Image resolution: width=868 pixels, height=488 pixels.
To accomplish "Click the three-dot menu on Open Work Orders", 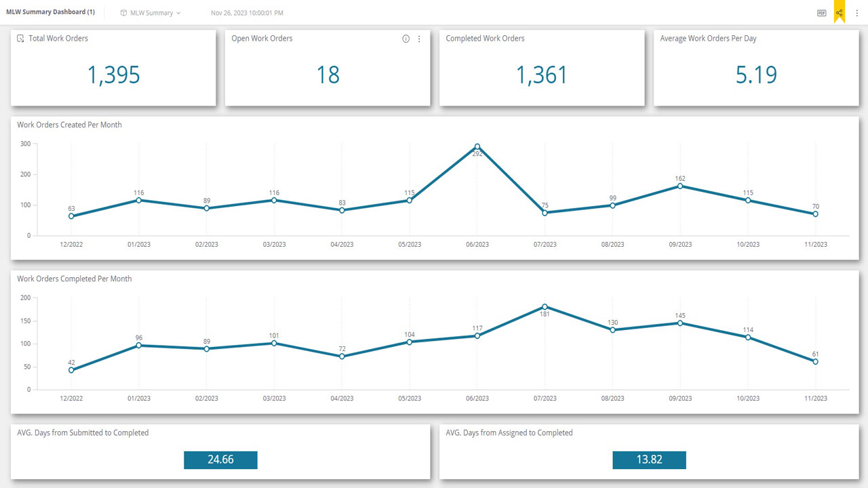I will click(x=419, y=39).
